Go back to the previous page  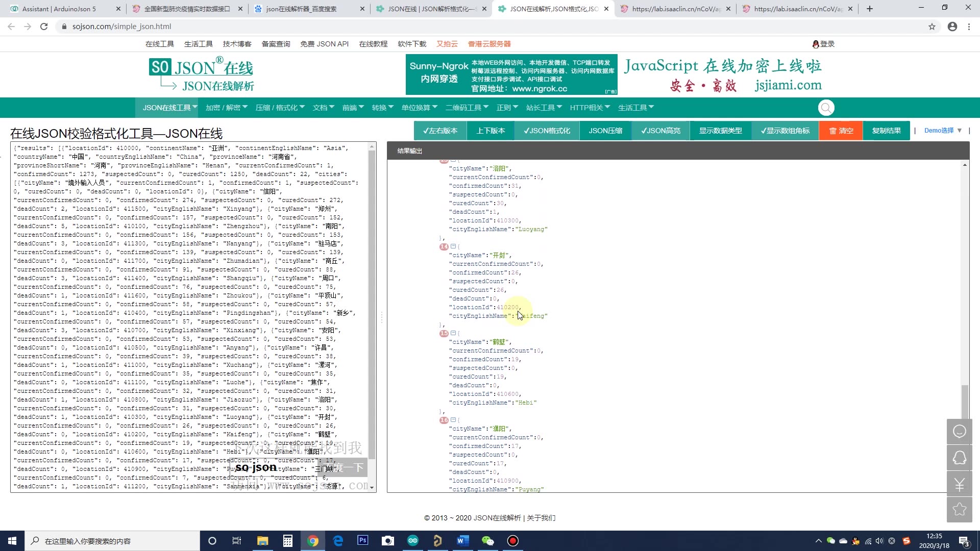(11, 27)
